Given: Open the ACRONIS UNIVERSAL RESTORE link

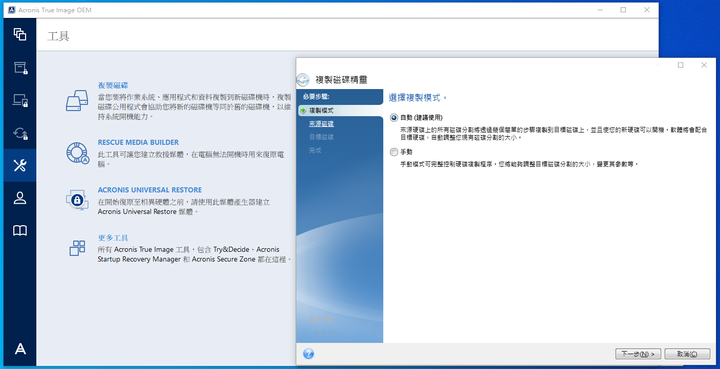Looking at the screenshot, I should [150, 190].
